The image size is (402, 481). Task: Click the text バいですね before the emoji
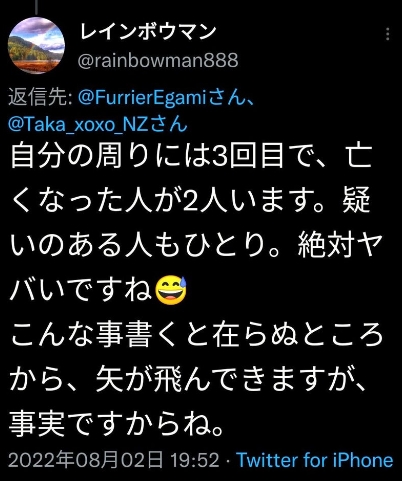click(81, 290)
